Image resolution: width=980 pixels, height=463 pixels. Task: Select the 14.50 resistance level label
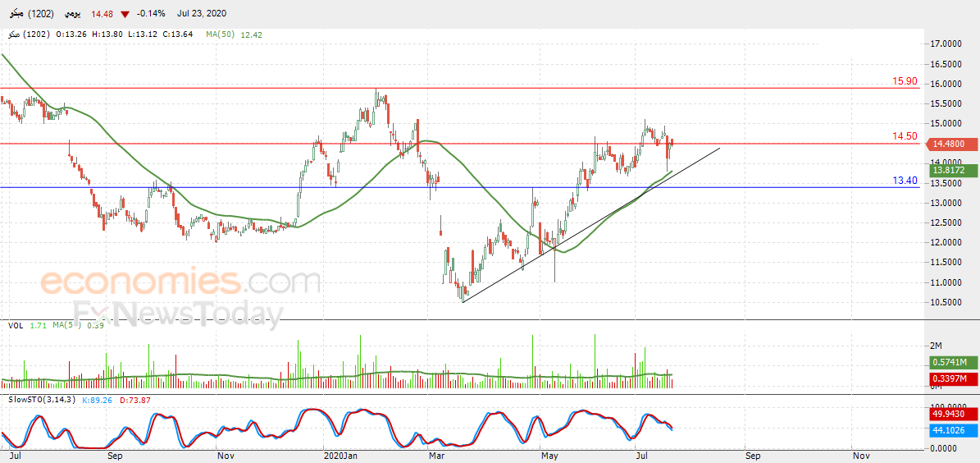click(905, 136)
